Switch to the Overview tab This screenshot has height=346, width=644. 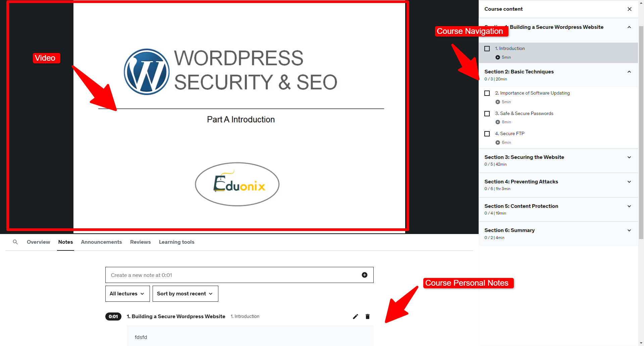click(38, 242)
